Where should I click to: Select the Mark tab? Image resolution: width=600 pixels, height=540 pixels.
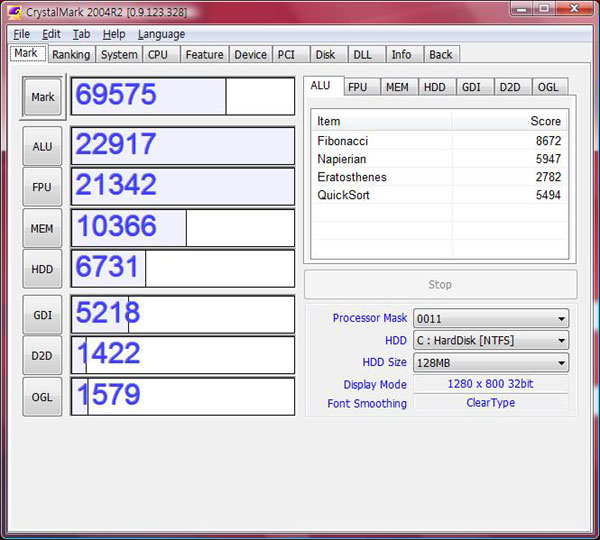[28, 53]
